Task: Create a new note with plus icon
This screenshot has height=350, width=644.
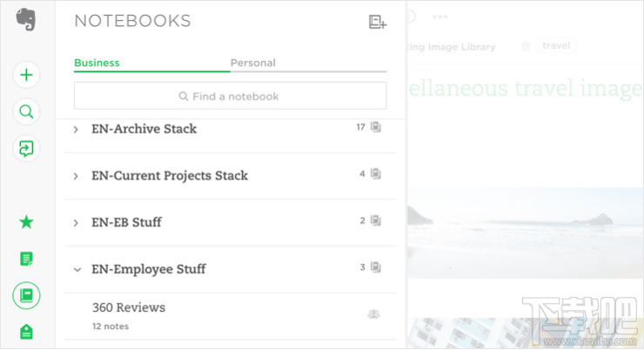Action: tap(27, 75)
